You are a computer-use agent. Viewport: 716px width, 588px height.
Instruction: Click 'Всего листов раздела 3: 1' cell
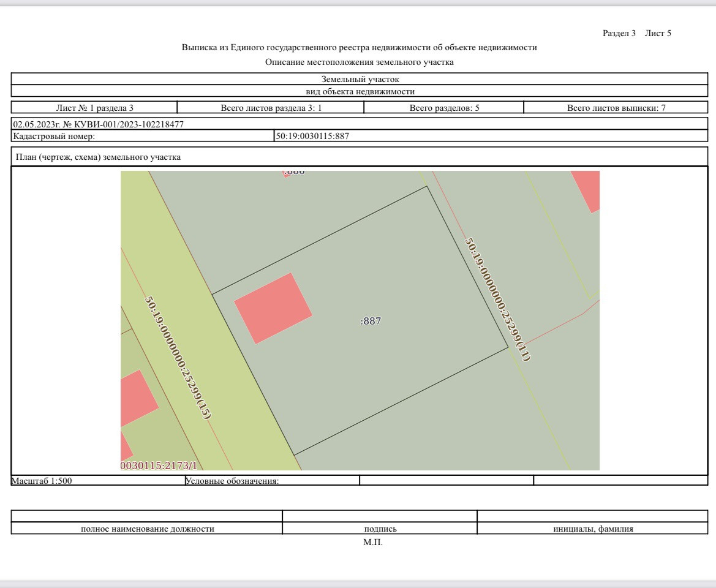point(271,108)
